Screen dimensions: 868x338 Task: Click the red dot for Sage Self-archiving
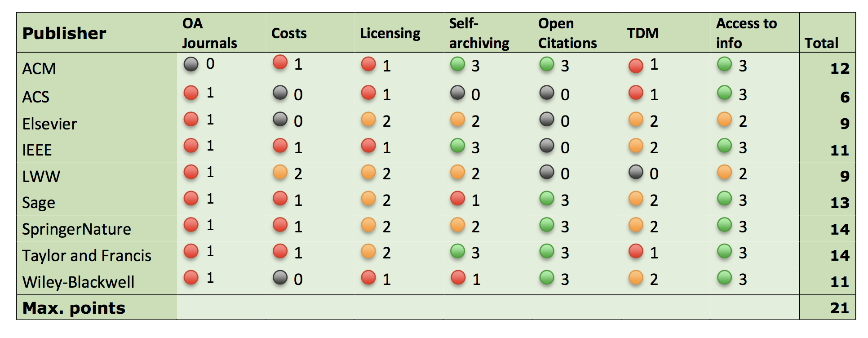pyautogui.click(x=457, y=198)
